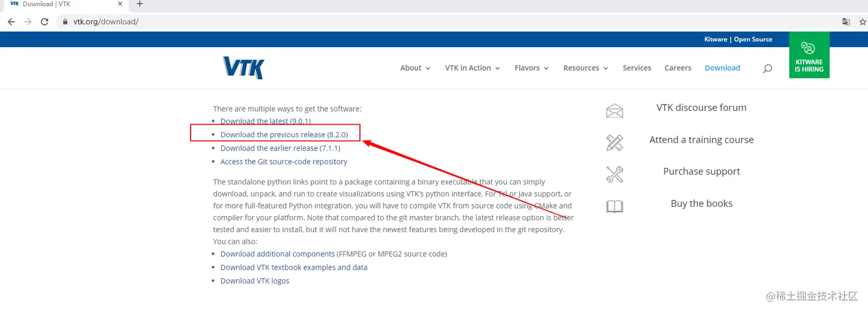Open the Services page
This screenshot has height=312, width=868.
pos(637,68)
